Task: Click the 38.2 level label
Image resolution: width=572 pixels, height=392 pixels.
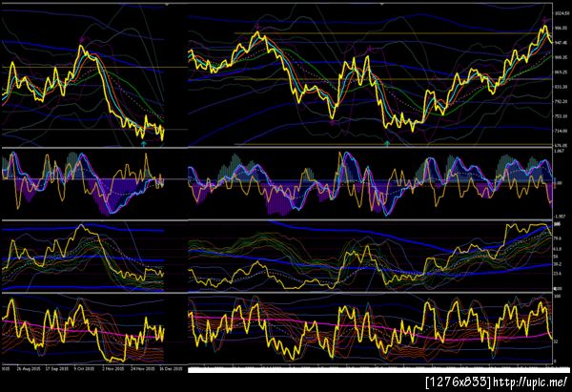Action: pos(558,263)
